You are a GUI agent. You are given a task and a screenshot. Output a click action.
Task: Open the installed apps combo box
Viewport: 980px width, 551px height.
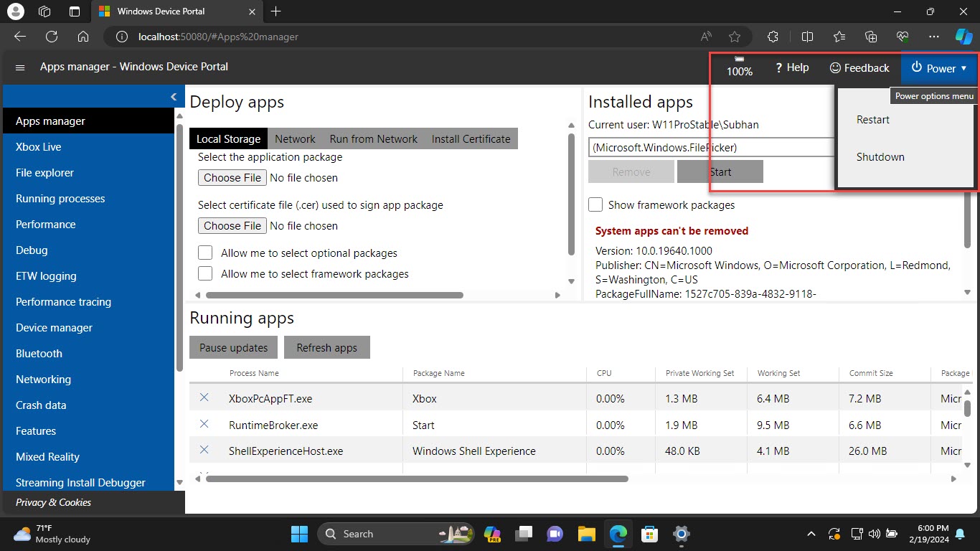click(712, 147)
